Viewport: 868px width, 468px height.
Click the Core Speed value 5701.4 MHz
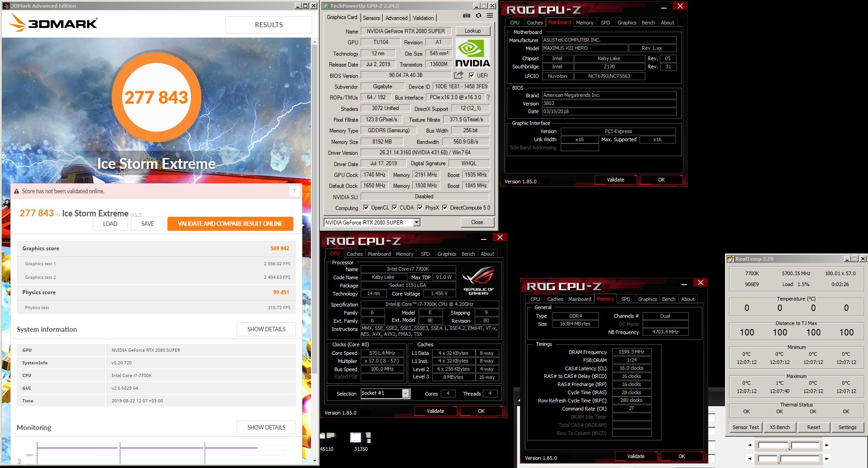(x=382, y=353)
